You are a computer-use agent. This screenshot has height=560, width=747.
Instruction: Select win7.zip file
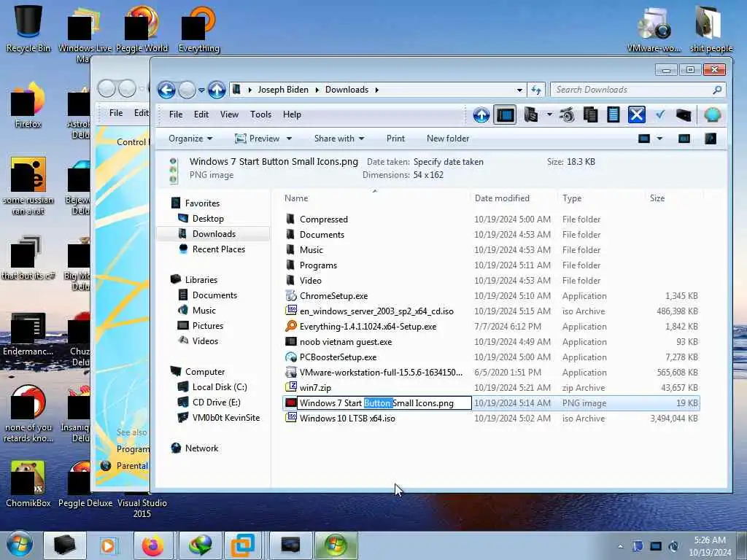point(491,388)
